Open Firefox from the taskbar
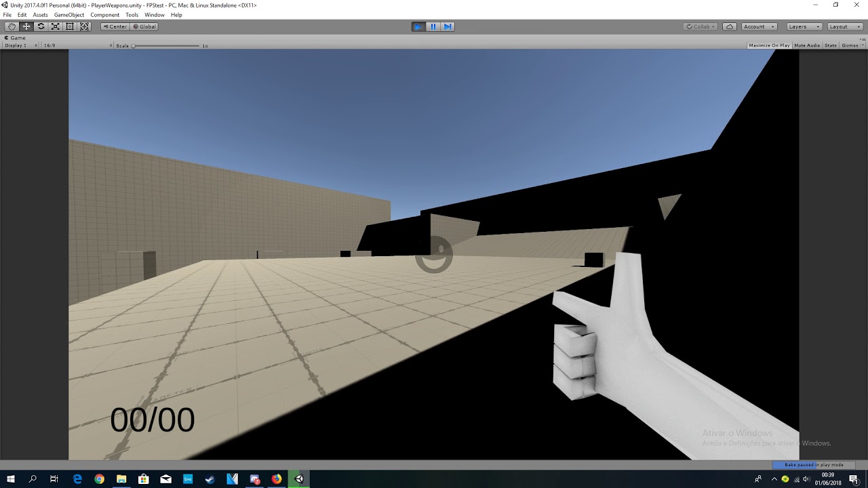The width and height of the screenshot is (868, 488). pyautogui.click(x=276, y=479)
